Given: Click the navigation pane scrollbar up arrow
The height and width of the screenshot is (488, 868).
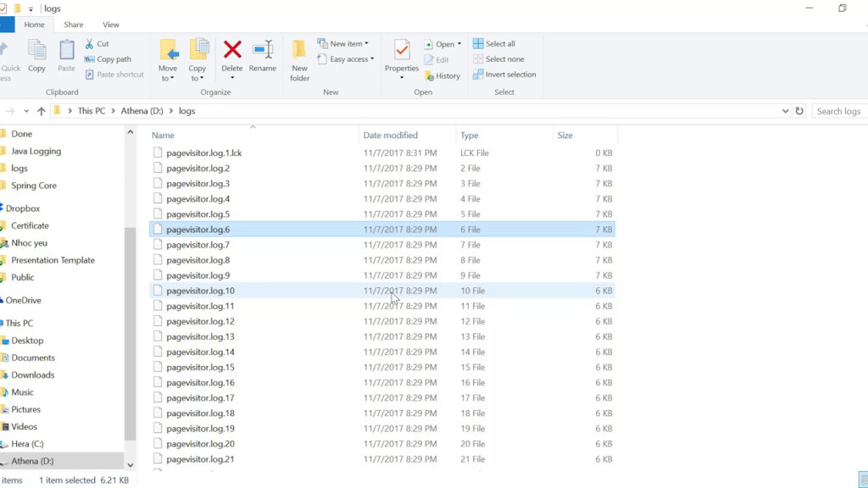Looking at the screenshot, I should pos(130,132).
